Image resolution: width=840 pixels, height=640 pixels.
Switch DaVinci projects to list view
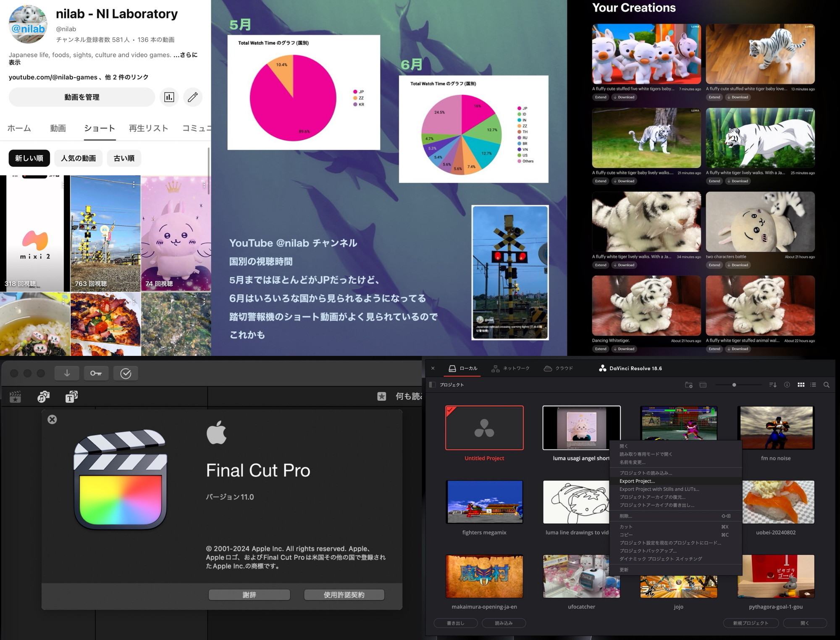[813, 385]
